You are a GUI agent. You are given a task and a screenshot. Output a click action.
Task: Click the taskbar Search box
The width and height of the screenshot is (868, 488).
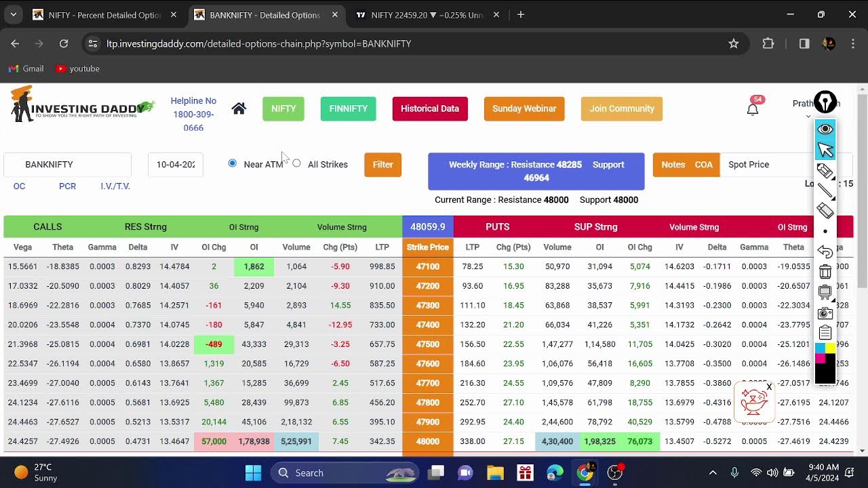[346, 472]
